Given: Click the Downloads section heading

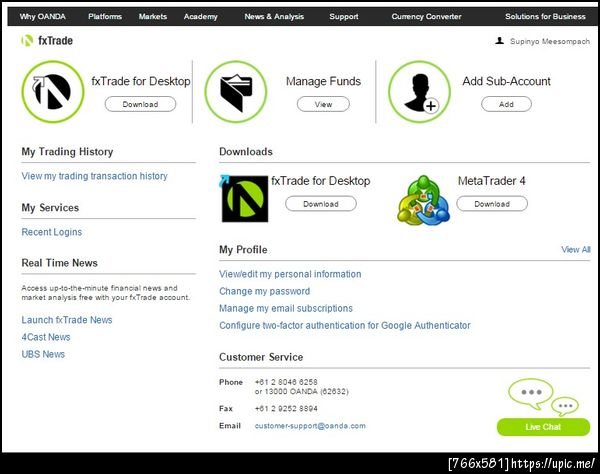Looking at the screenshot, I should coord(246,151).
